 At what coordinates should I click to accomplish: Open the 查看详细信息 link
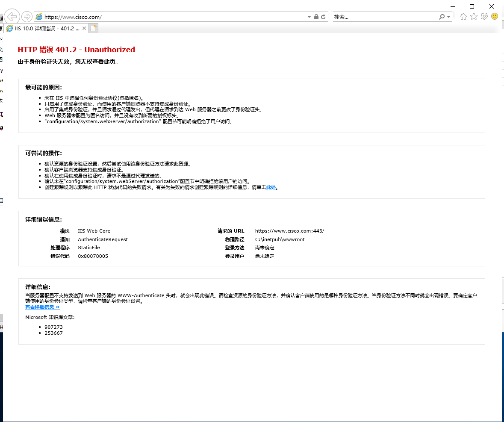[x=42, y=307]
